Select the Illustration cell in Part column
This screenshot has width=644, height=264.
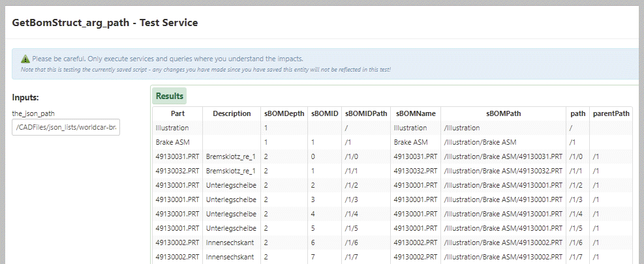(x=172, y=128)
